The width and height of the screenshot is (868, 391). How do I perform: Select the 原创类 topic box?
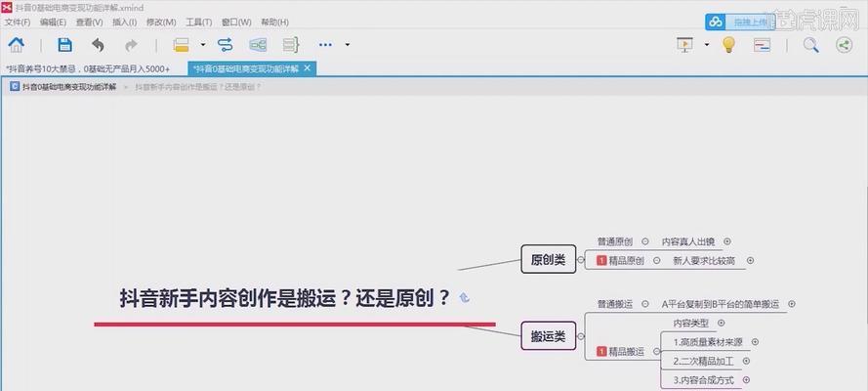[x=548, y=259]
